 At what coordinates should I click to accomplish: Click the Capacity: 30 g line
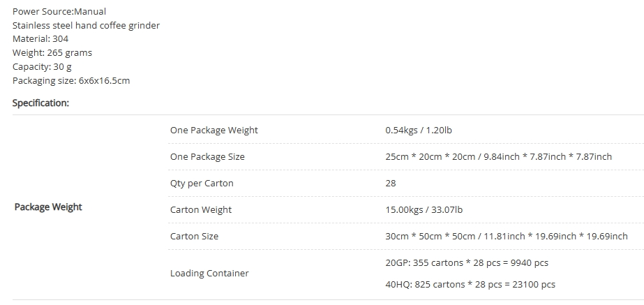pos(42,66)
